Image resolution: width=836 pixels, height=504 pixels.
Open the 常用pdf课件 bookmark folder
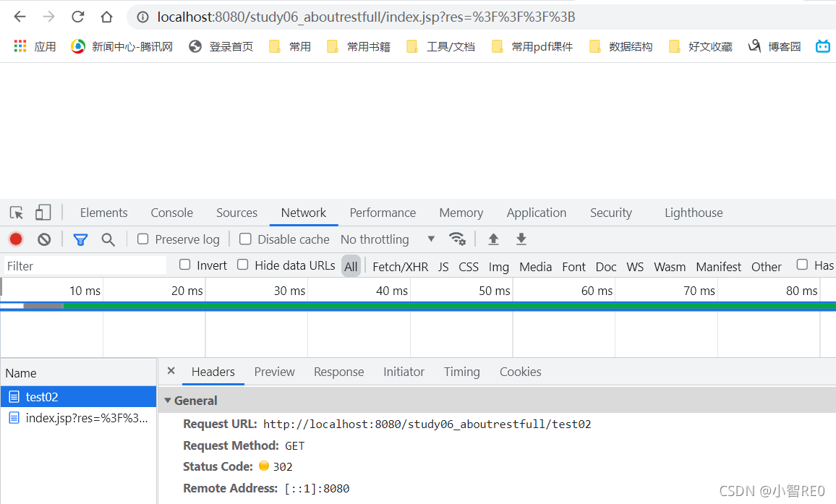(x=532, y=46)
